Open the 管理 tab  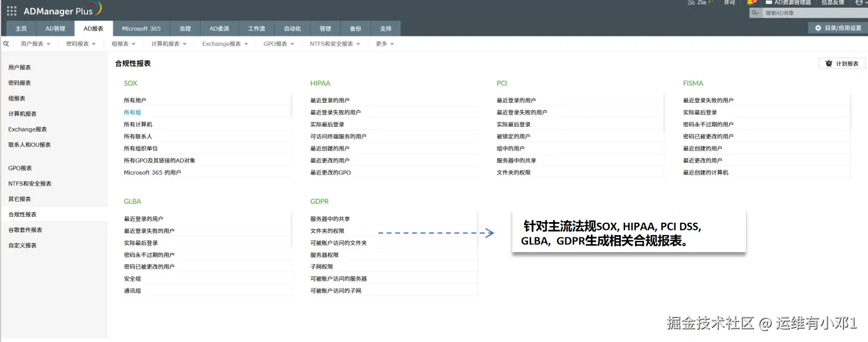pos(325,28)
